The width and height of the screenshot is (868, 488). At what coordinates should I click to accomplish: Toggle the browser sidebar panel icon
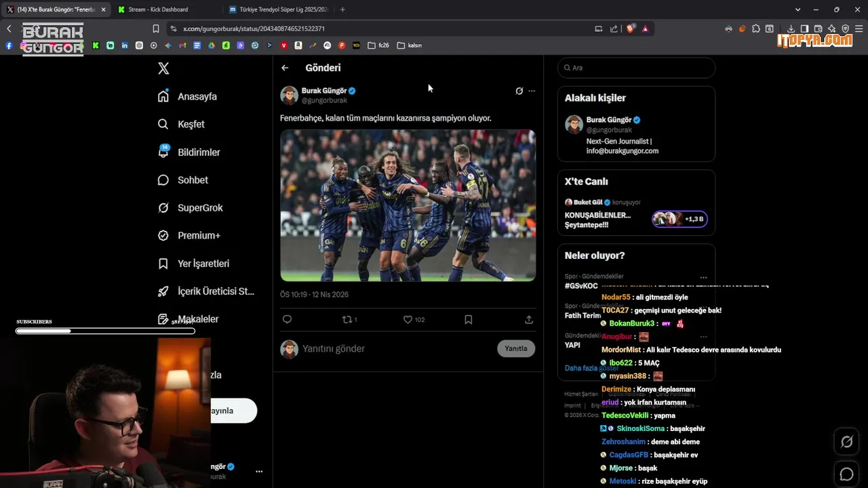click(x=804, y=28)
